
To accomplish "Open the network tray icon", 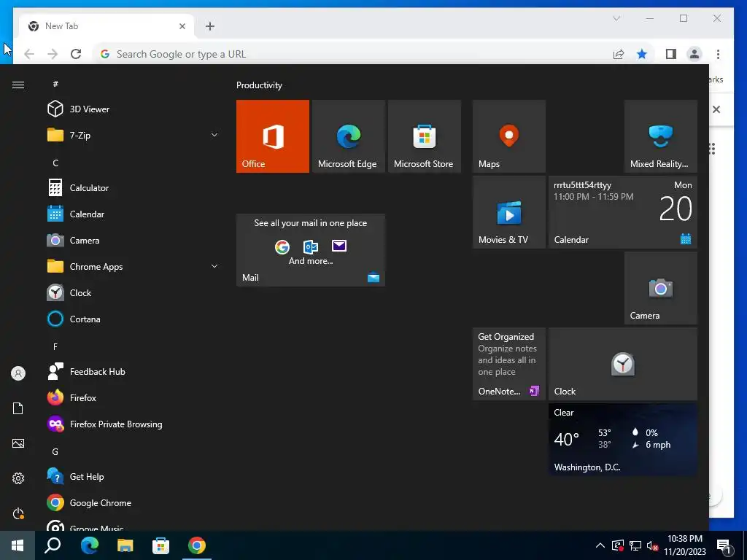I will tap(635, 545).
